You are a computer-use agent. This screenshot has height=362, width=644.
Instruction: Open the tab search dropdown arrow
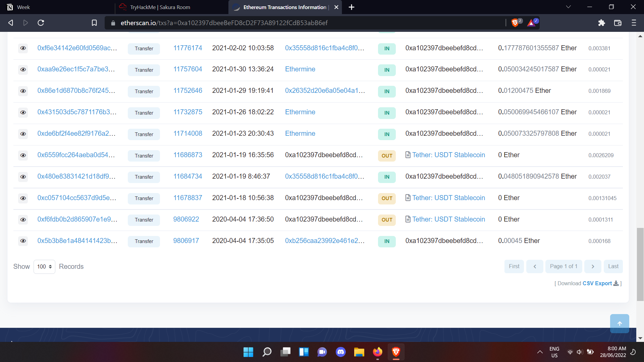pyautogui.click(x=568, y=7)
